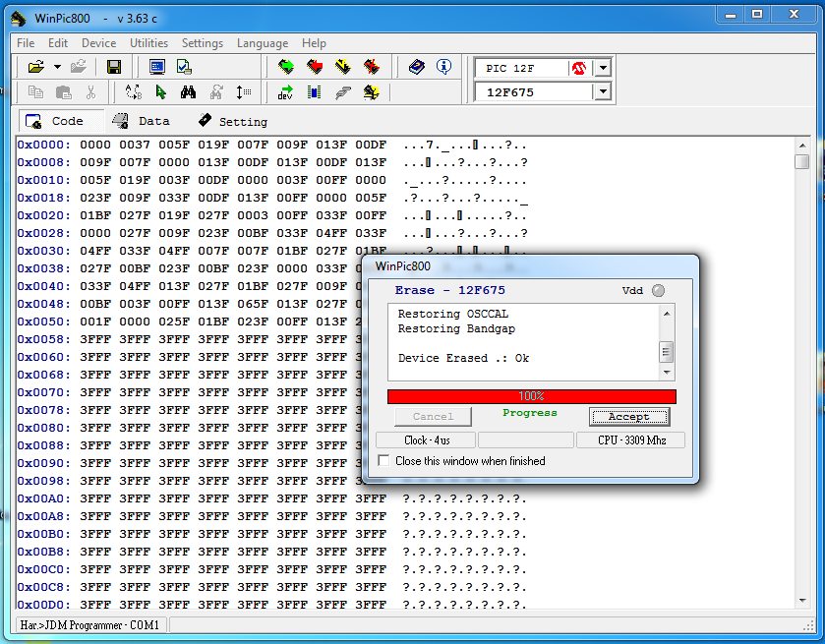Click the red 100% progress bar
Viewport: 825px width, 644px height.
[x=531, y=396]
